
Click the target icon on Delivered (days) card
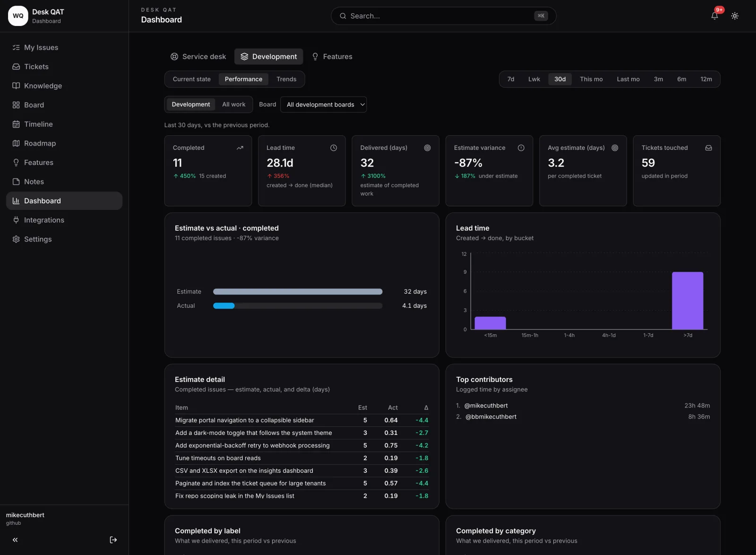(427, 148)
